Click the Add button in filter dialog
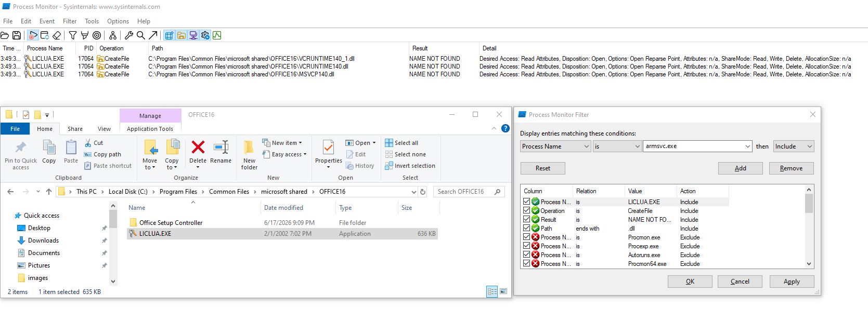Image resolution: width=868 pixels, height=321 pixels. (740, 168)
